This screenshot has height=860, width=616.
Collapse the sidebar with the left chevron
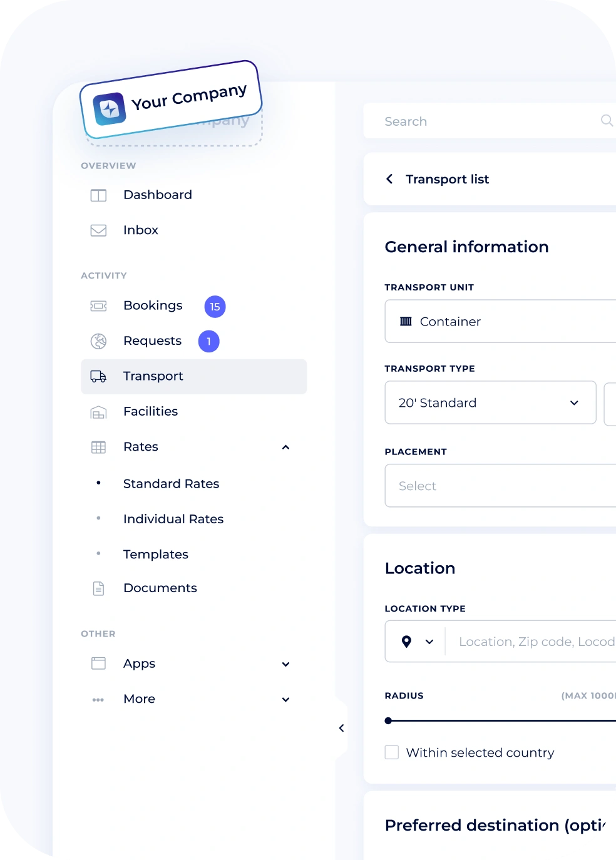click(x=341, y=728)
